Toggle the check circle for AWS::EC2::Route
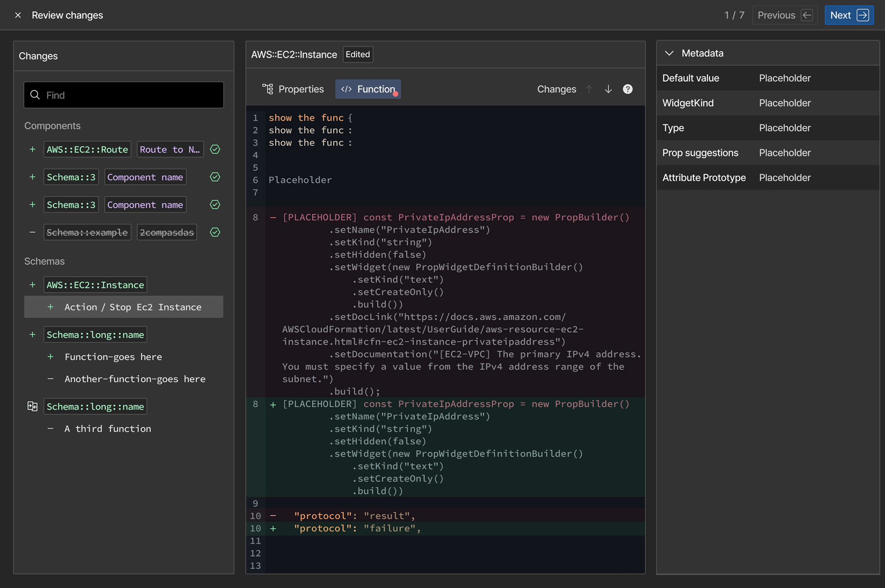885x588 pixels. (215, 149)
